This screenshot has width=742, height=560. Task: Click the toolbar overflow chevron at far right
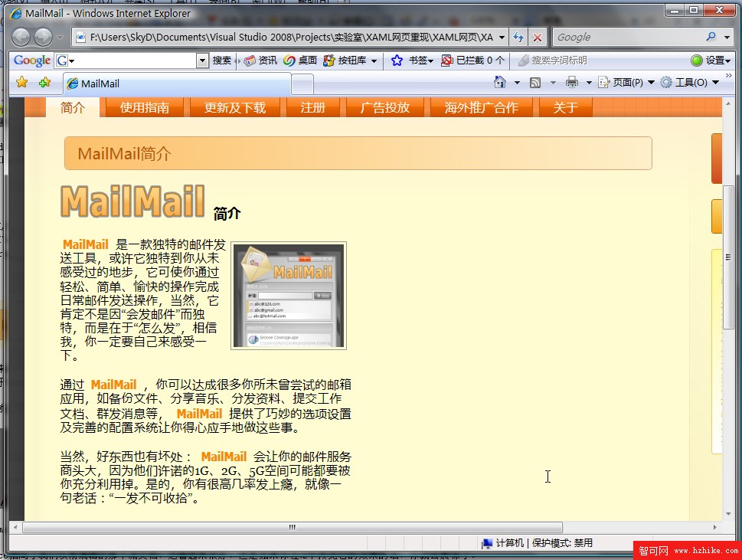pos(729,76)
